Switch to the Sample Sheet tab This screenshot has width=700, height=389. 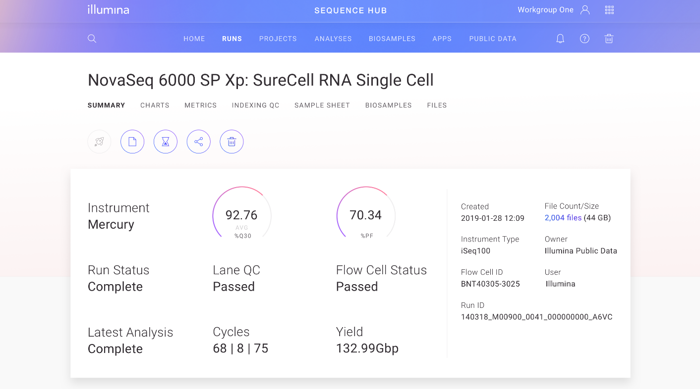322,105
